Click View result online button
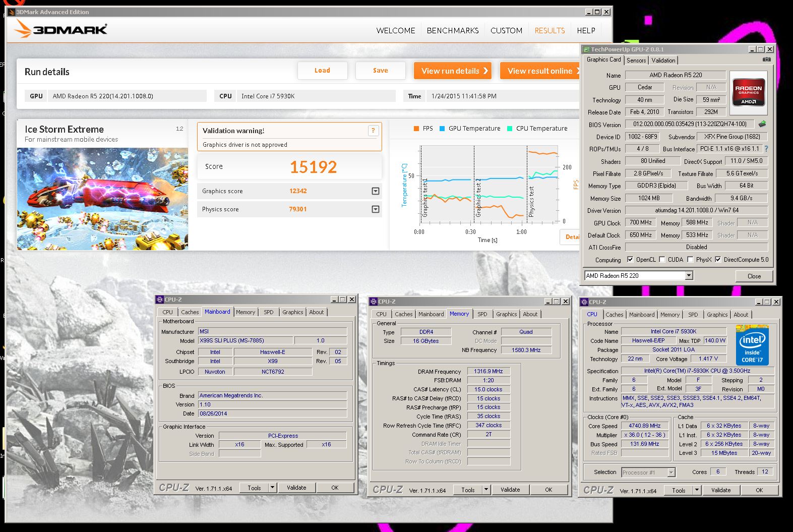The image size is (793, 532). (x=539, y=71)
